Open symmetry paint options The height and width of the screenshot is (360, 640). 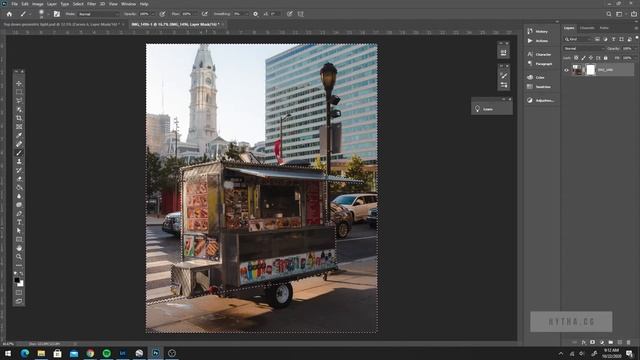(x=301, y=14)
